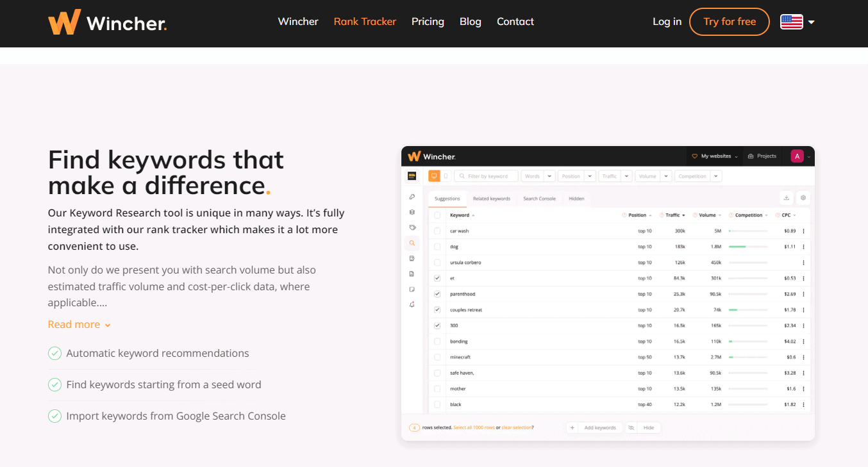
Task: Check the car wash row checkbox
Action: pyautogui.click(x=437, y=231)
